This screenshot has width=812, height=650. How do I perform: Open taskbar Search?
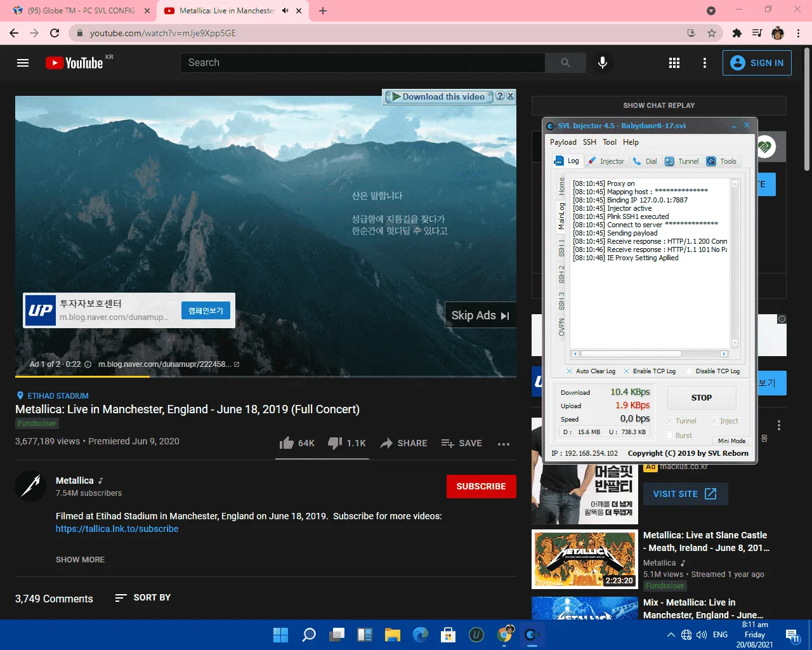click(x=309, y=635)
